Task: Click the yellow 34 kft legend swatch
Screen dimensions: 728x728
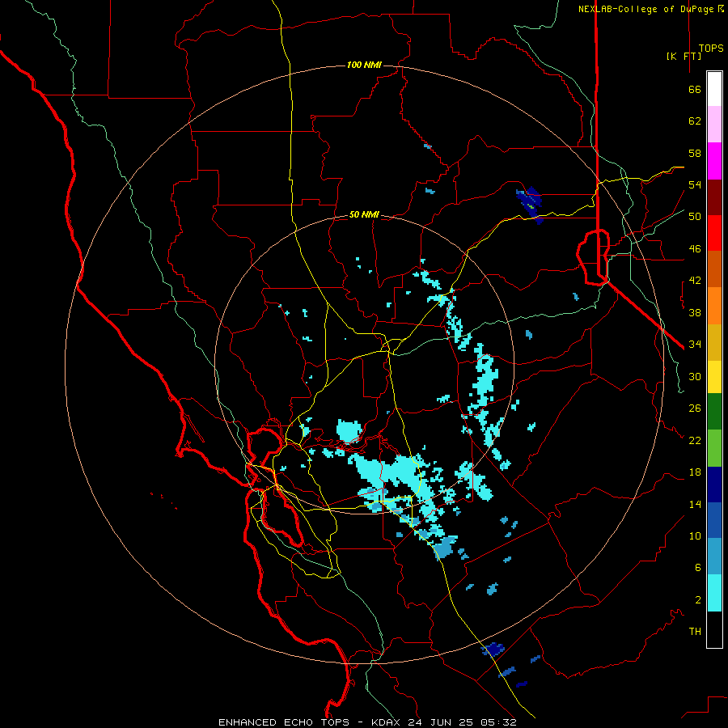Action: tap(714, 377)
